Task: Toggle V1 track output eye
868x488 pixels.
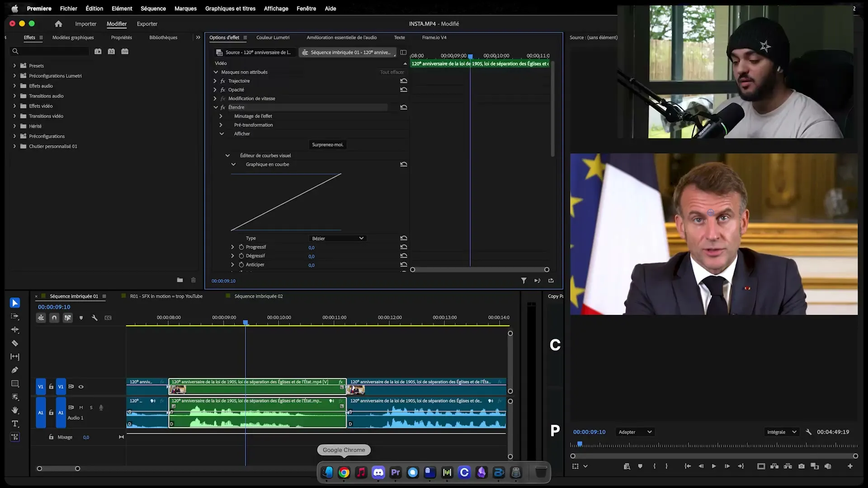Action: click(81, 387)
